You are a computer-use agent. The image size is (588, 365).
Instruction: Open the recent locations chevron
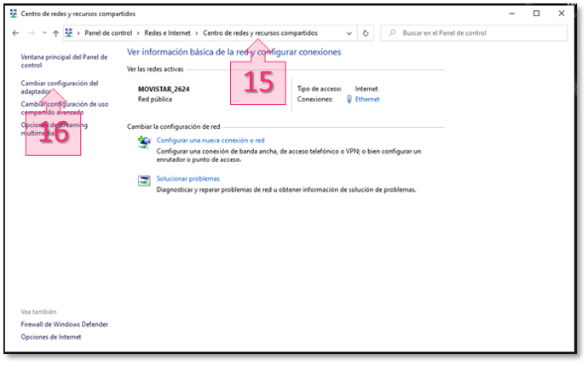[x=44, y=33]
